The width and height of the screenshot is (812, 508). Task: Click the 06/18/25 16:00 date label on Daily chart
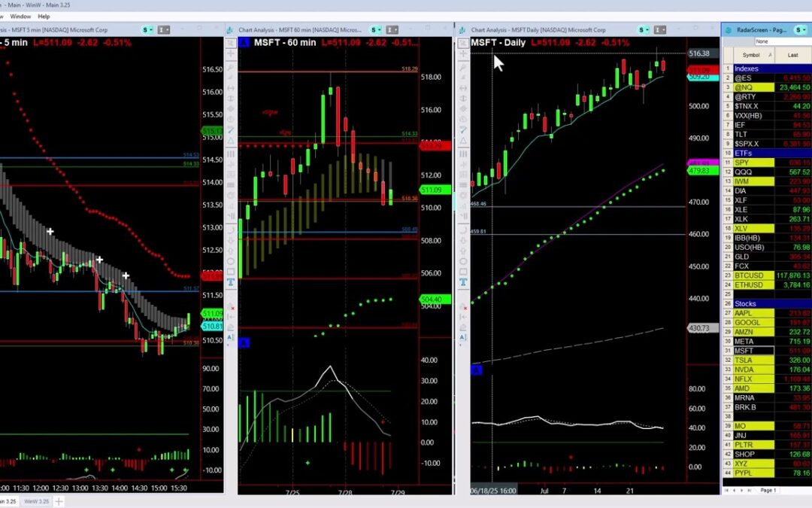[x=493, y=491]
